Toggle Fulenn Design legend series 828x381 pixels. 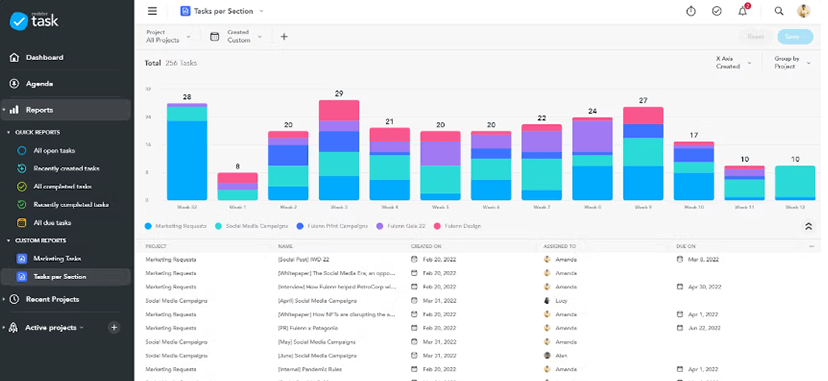457,226
